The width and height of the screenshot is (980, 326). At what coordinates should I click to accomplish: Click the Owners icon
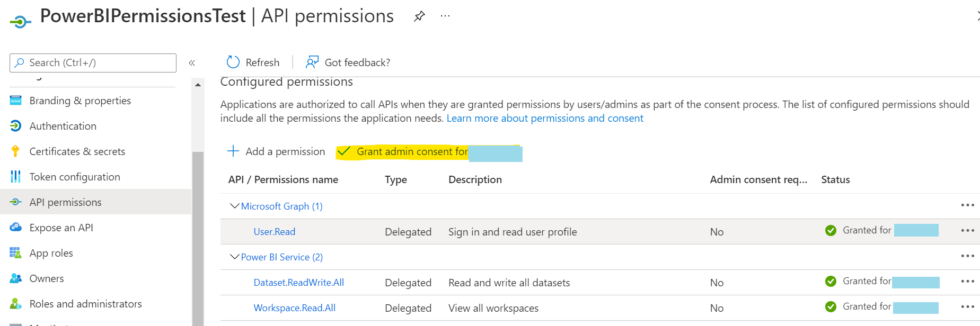tap(16, 278)
